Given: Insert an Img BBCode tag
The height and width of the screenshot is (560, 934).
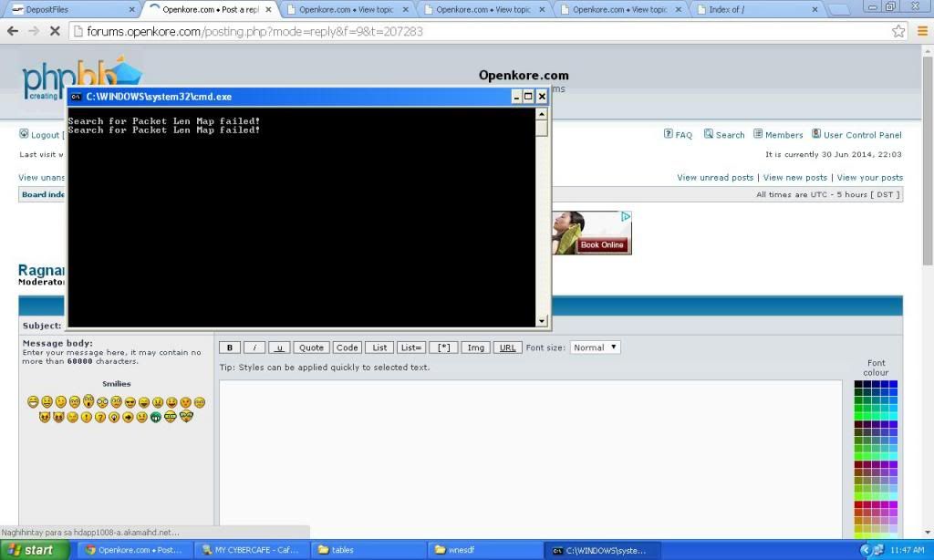Looking at the screenshot, I should pos(475,347).
